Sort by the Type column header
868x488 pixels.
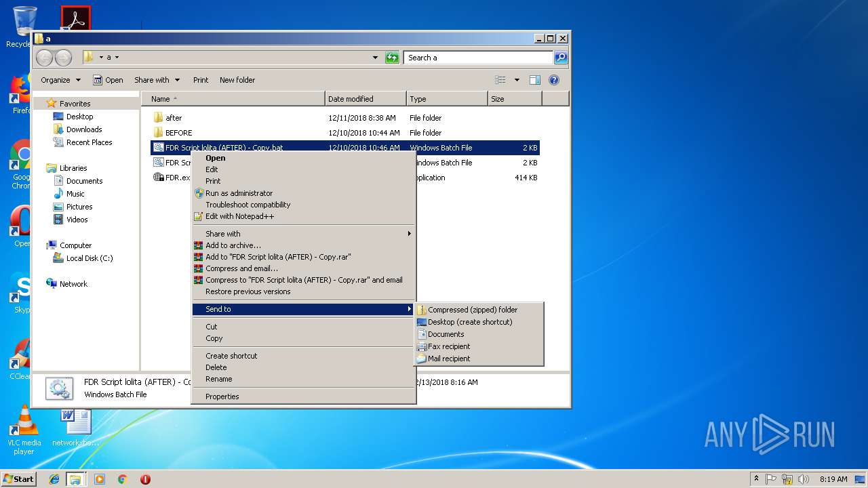pos(448,99)
